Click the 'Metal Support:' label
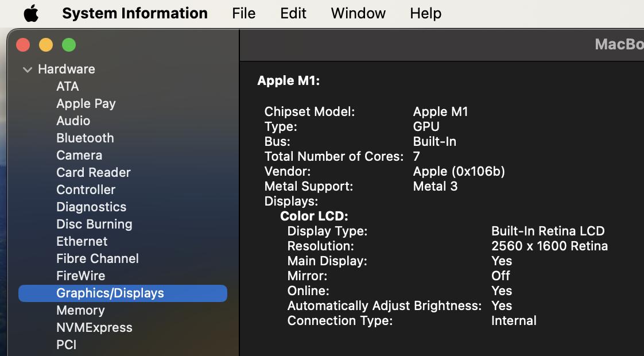This screenshot has height=356, width=644. coord(309,187)
